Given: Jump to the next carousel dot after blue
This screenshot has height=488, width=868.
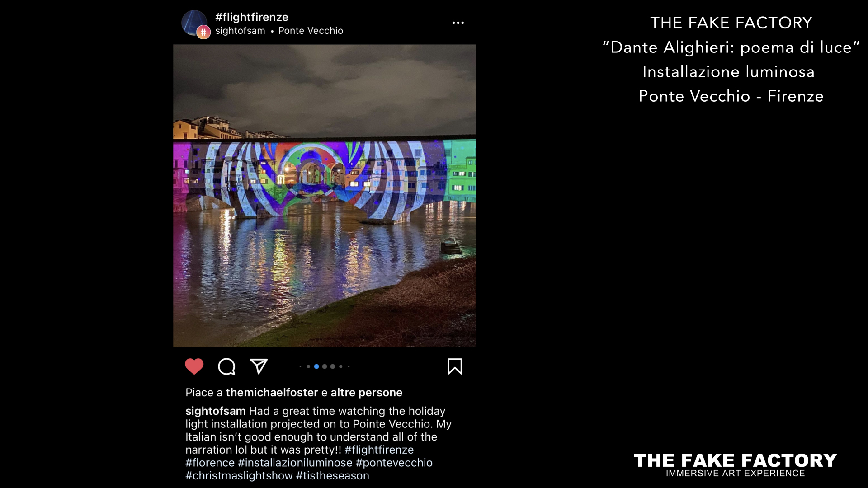Looking at the screenshot, I should pos(325,366).
